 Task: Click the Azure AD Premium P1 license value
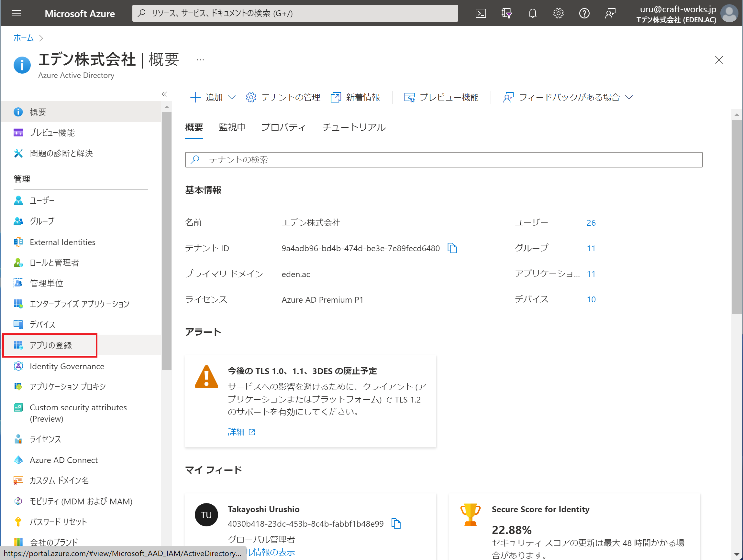(x=322, y=300)
